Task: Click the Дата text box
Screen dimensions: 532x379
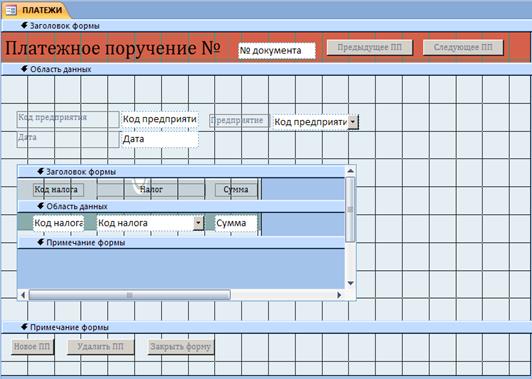Action: pyautogui.click(x=159, y=139)
